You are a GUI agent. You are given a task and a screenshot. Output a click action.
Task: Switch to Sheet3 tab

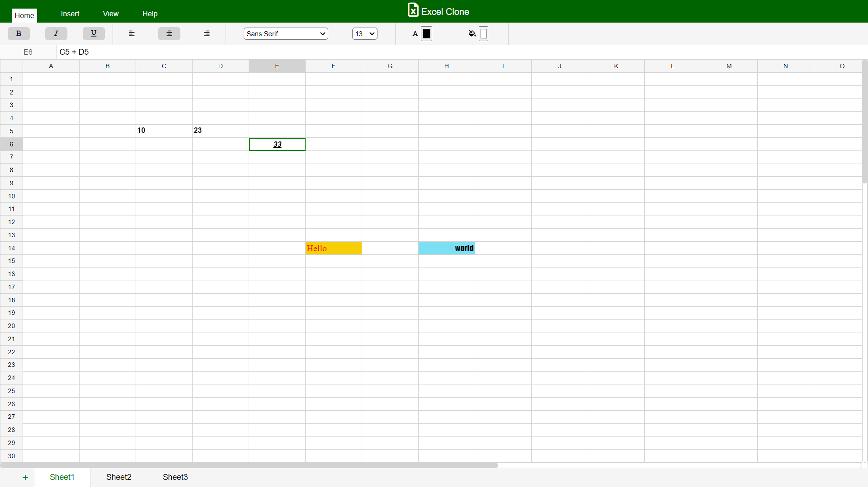coord(175,477)
